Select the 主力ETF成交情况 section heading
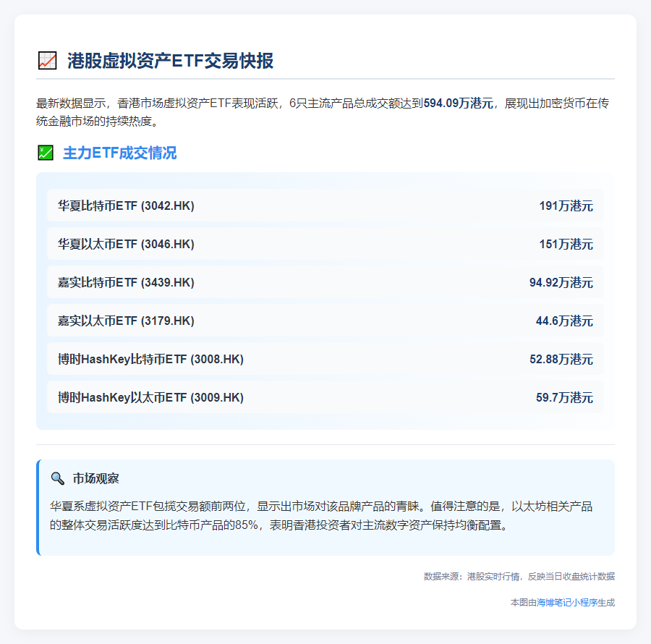651x644 pixels. tap(119, 153)
